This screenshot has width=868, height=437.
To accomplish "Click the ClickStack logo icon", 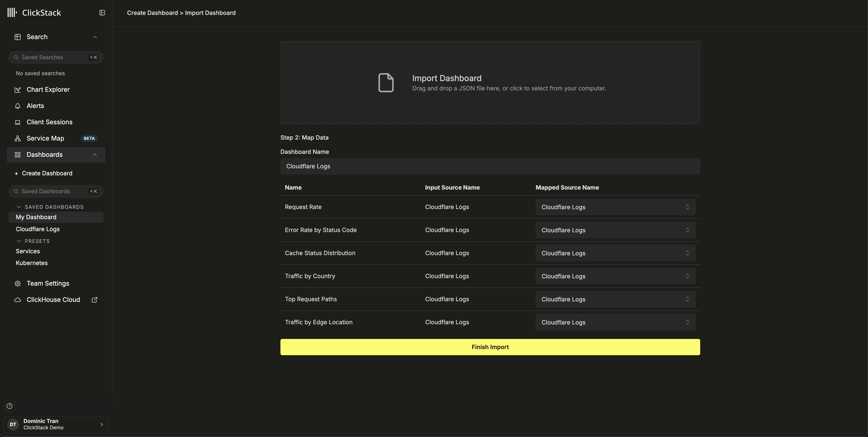I will (12, 13).
